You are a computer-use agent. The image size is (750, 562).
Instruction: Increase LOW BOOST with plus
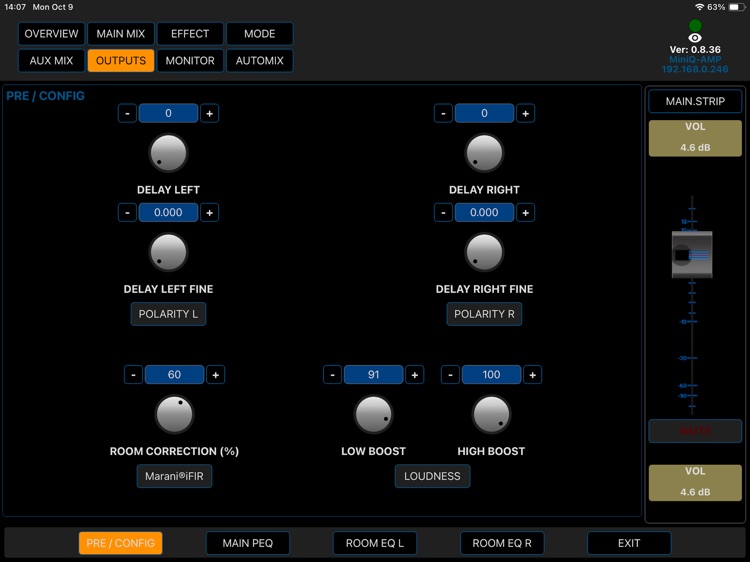point(415,375)
